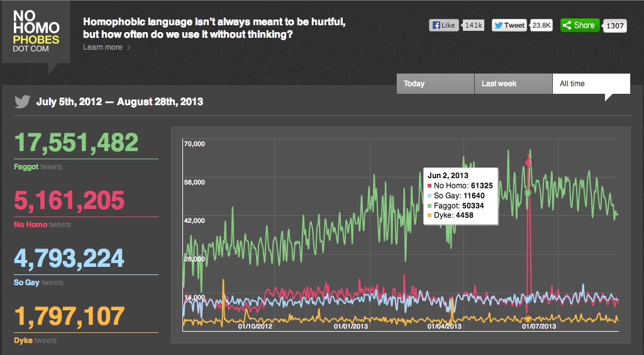
Task: Expand the chevron arrow next to Learn more
Action: (x=129, y=47)
